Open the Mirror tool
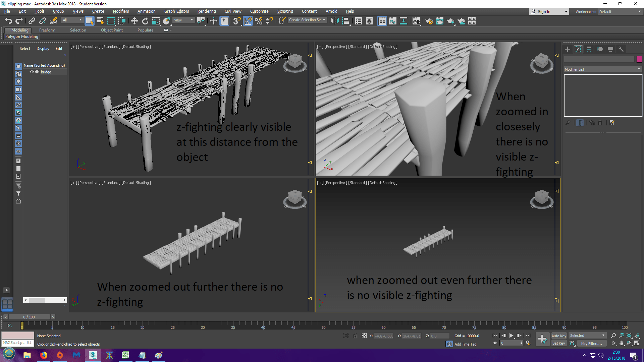Image resolution: width=644 pixels, height=362 pixels. 334,21
